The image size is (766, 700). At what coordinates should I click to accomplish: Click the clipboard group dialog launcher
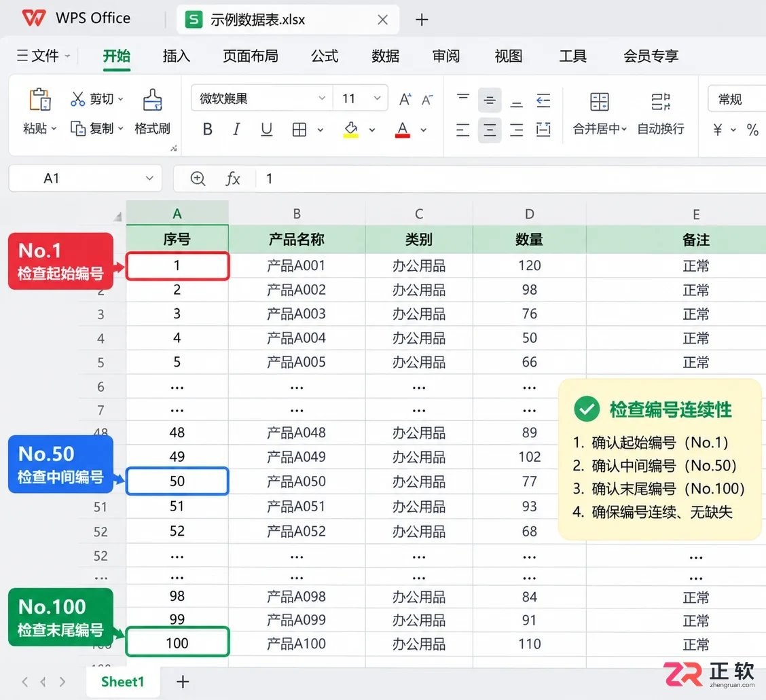click(173, 149)
